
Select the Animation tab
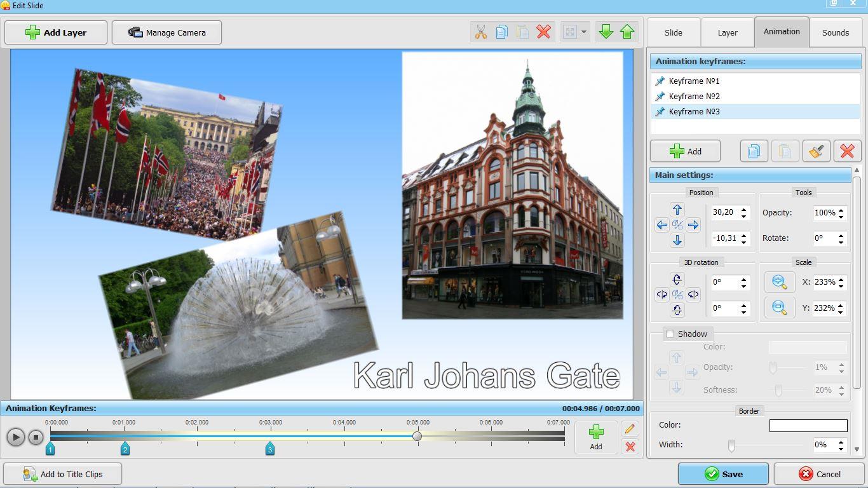point(782,32)
